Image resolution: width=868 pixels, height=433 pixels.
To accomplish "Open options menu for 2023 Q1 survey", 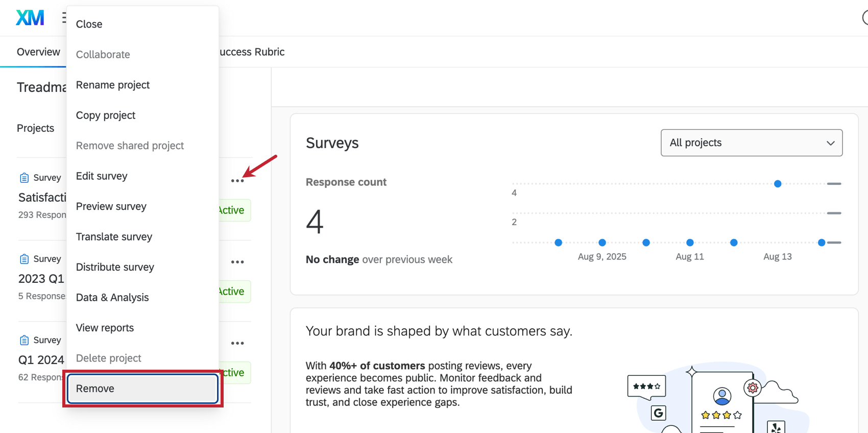I will [x=237, y=262].
